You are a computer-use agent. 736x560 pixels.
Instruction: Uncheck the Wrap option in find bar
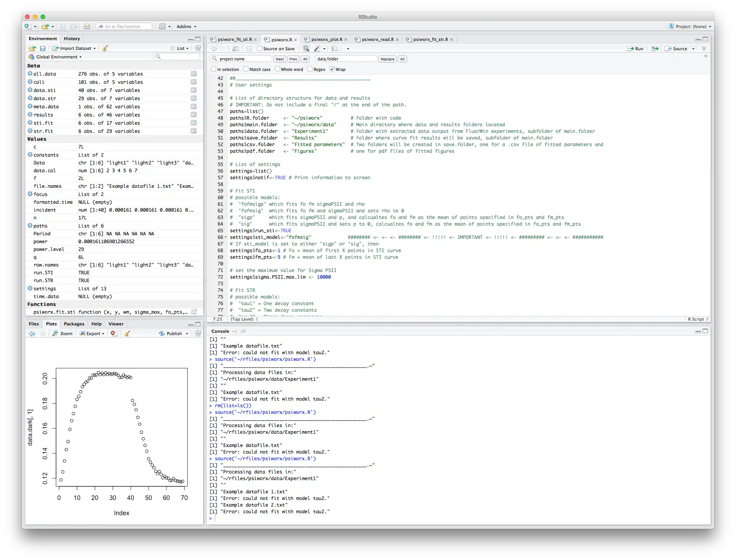pos(332,69)
